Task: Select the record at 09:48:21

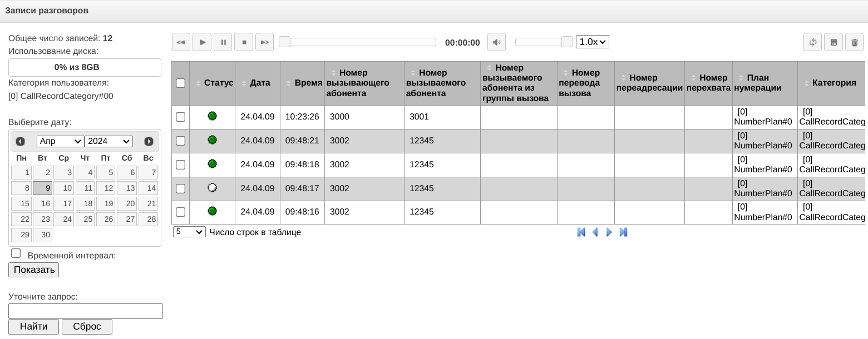Action: pyautogui.click(x=180, y=141)
